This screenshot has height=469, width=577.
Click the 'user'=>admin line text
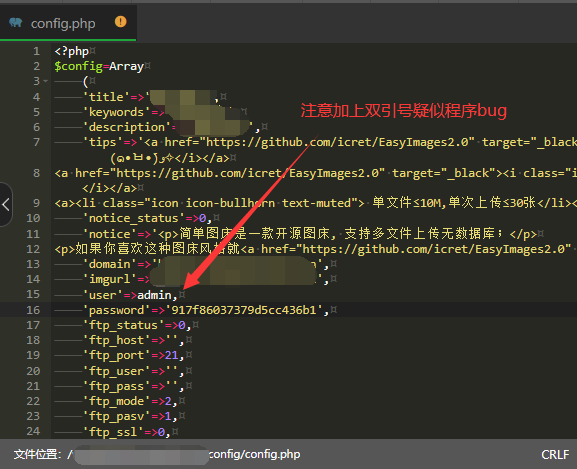tap(130, 295)
